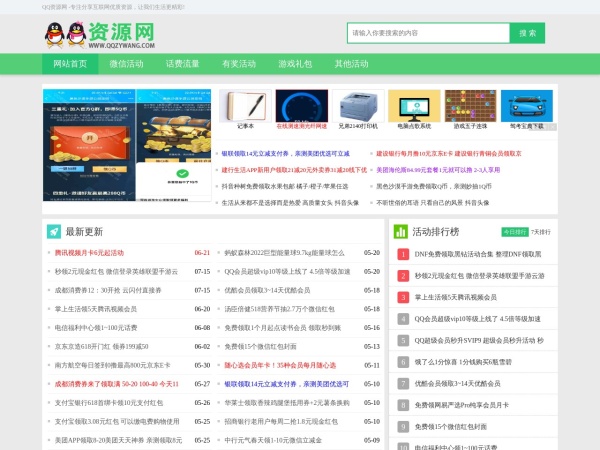
Task: Open 不听世俗的耳语 抖音头像 link
Action: 433,203
